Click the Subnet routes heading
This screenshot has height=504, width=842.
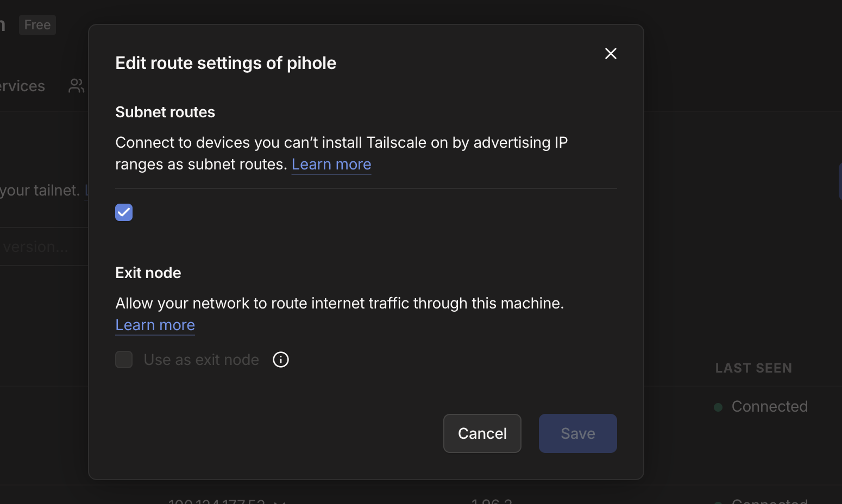(x=165, y=112)
